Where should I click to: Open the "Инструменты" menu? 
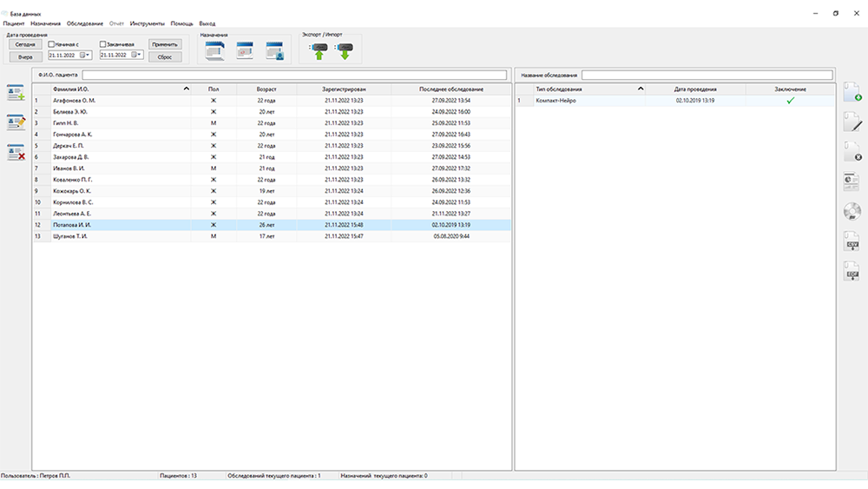tap(148, 23)
